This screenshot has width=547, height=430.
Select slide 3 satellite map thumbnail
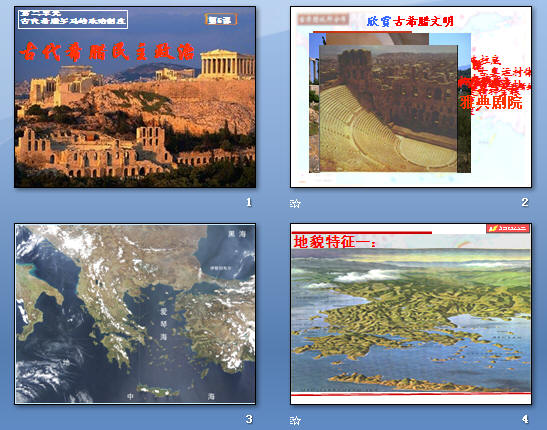(135, 314)
